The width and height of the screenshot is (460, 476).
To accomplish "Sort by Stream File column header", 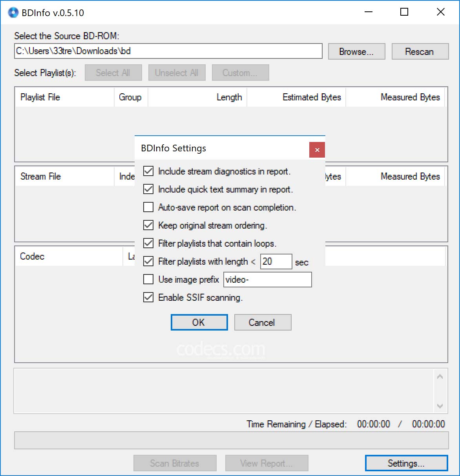I will (64, 176).
